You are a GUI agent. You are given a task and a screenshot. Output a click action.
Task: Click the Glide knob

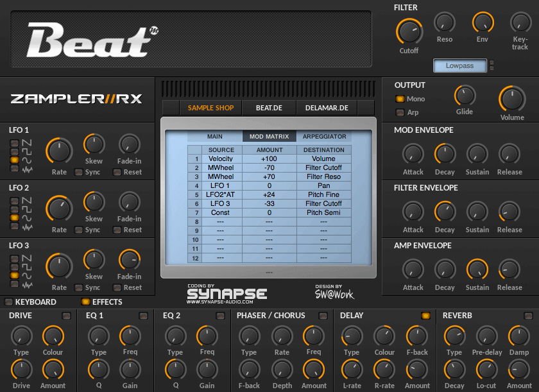point(465,96)
